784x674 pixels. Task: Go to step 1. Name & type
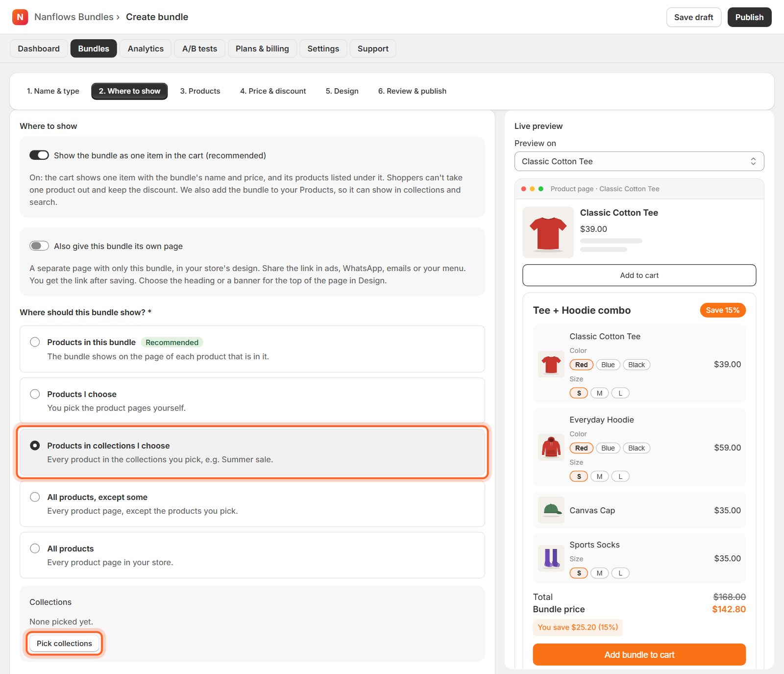pyautogui.click(x=53, y=91)
